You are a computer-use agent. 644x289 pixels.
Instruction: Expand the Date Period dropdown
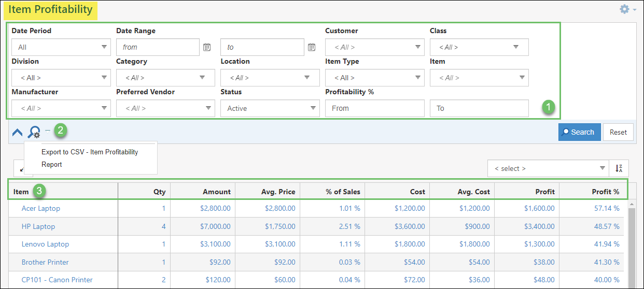click(x=61, y=47)
